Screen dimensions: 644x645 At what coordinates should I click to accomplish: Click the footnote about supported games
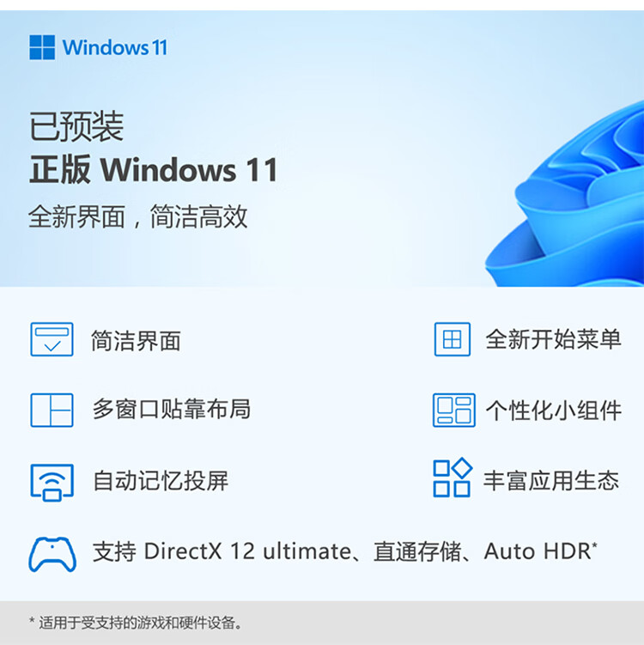[137, 623]
